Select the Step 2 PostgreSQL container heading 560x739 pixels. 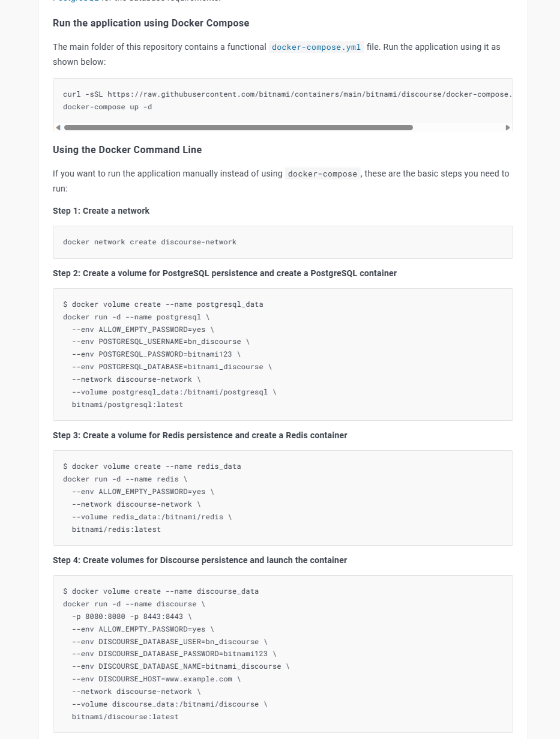[224, 273]
